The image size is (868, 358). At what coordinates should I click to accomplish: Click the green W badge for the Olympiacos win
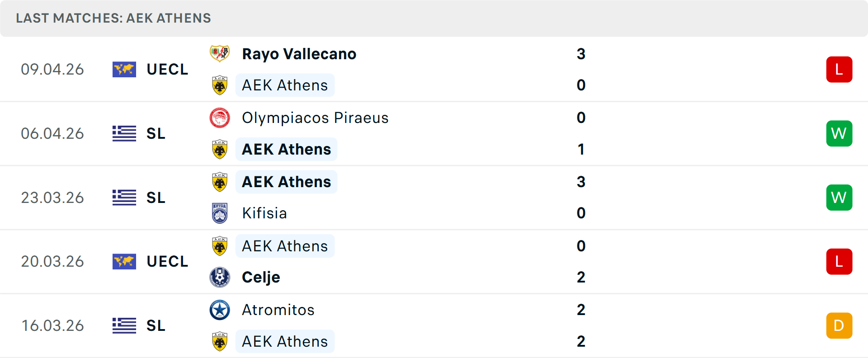coord(839,133)
